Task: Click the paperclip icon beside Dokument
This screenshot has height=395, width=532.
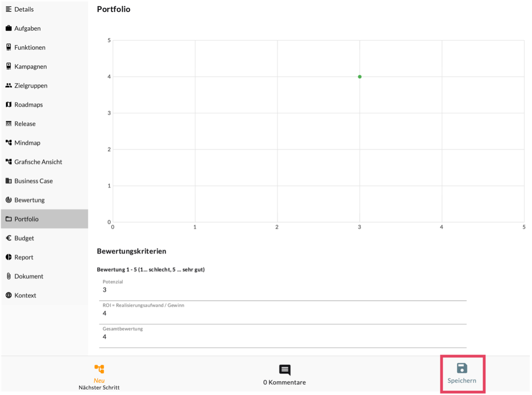Action: (x=8, y=276)
